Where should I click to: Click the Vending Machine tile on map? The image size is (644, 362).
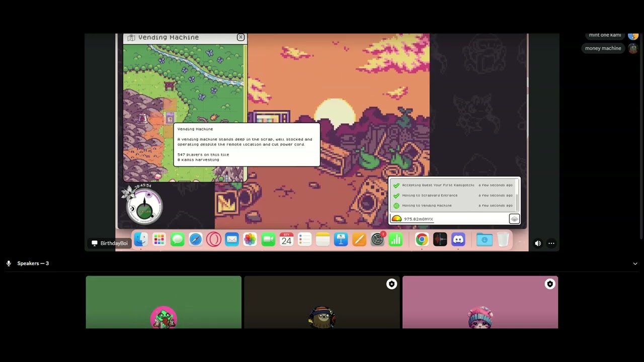click(x=170, y=118)
